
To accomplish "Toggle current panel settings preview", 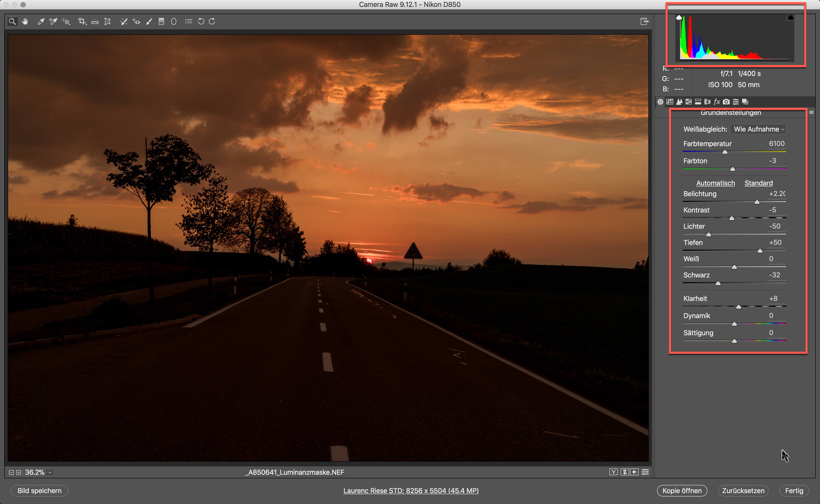I will point(645,472).
